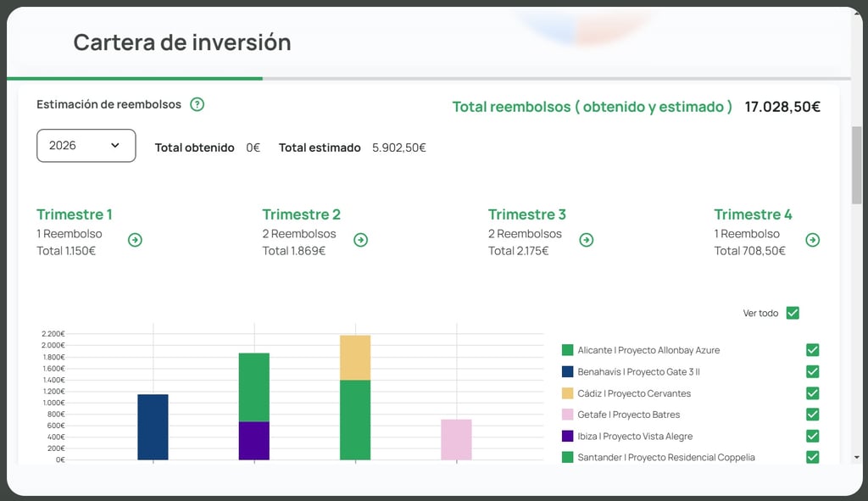Viewport: 868px width, 501px height.
Task: Open Trimestre 3 arrow details
Action: [x=587, y=240]
